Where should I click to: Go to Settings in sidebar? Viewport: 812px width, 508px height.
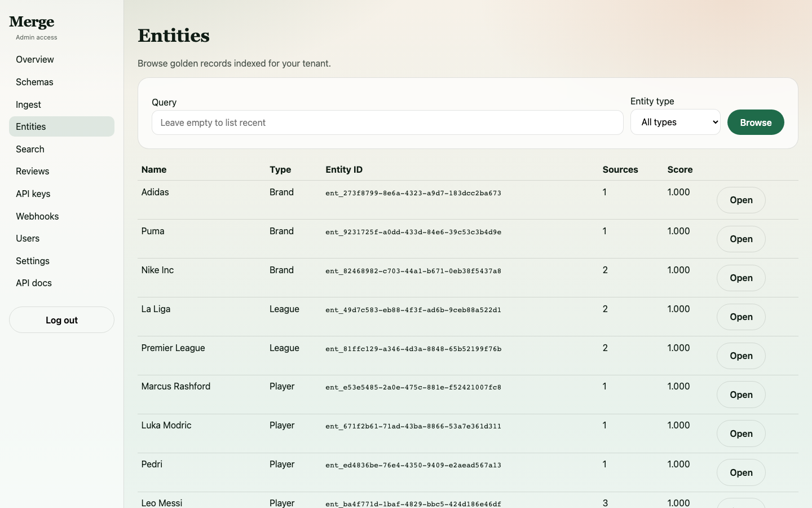tap(61, 261)
